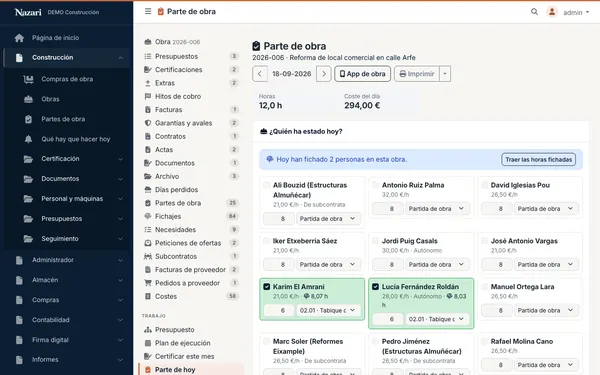
Task: Open Facturas de proveedor in Obra menu
Action: click(x=191, y=270)
